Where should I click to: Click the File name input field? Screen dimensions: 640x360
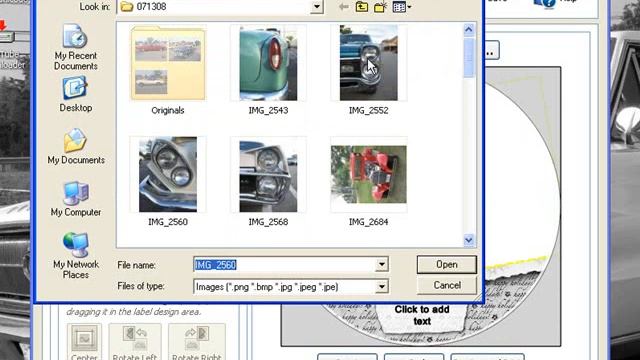[284, 264]
